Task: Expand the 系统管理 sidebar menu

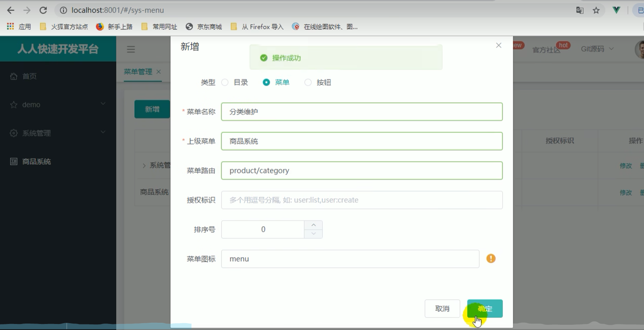Action: coord(58,133)
